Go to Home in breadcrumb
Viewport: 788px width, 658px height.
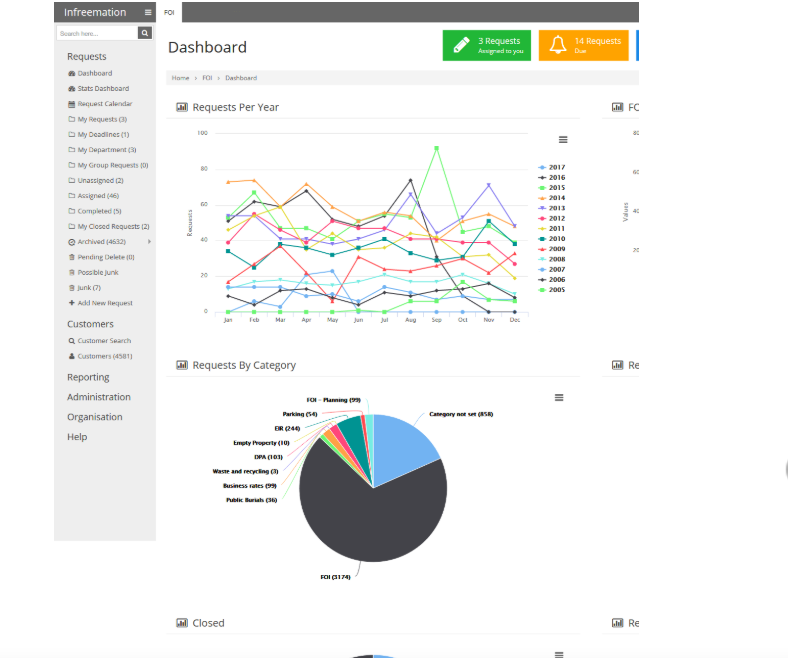click(180, 78)
